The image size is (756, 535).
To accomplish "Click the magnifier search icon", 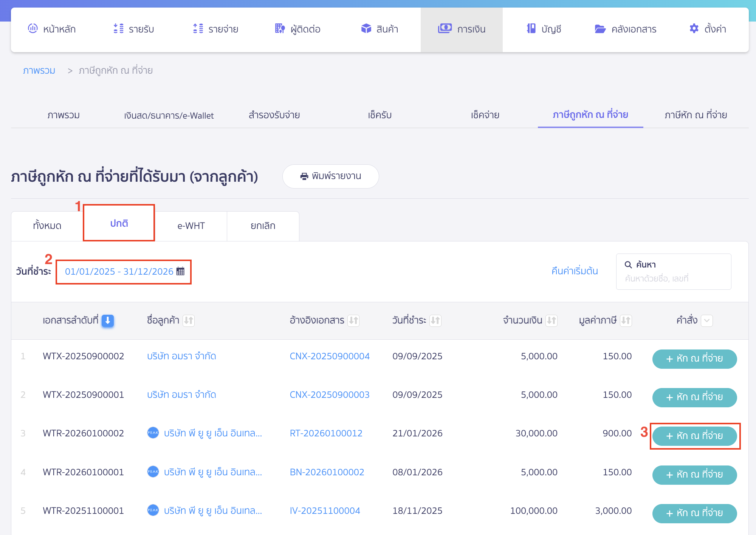I will [628, 264].
